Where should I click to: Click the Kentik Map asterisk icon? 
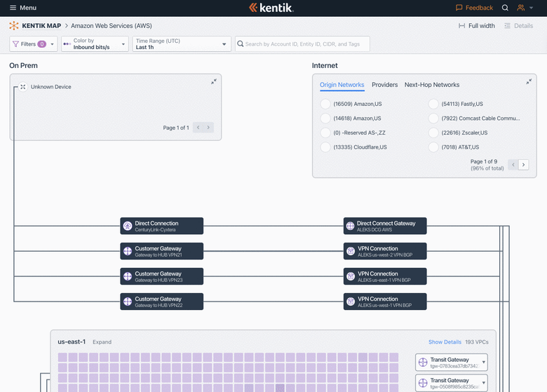(13, 25)
